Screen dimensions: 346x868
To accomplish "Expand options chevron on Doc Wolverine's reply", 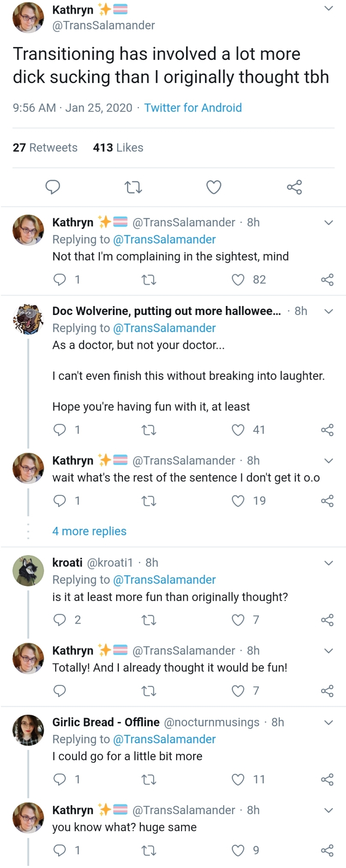I will click(x=328, y=311).
